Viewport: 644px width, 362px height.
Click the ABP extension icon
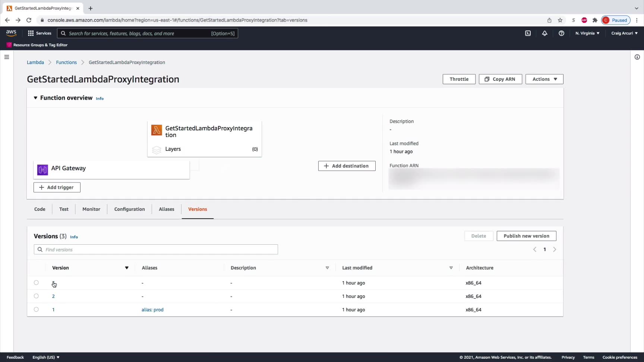[584, 20]
